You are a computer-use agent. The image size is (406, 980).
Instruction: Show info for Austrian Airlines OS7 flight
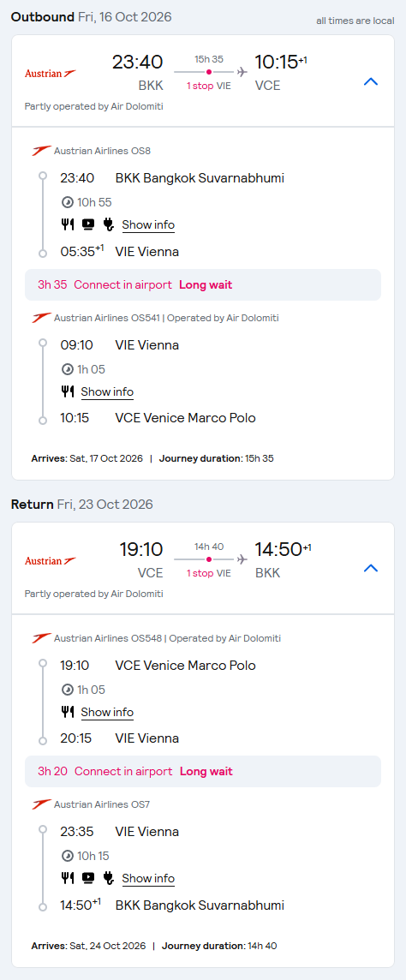pyautogui.click(x=148, y=878)
